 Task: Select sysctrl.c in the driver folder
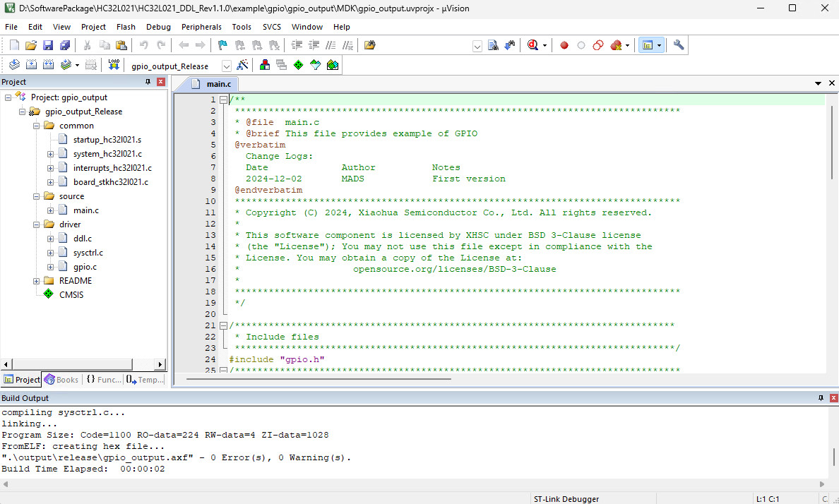click(88, 253)
